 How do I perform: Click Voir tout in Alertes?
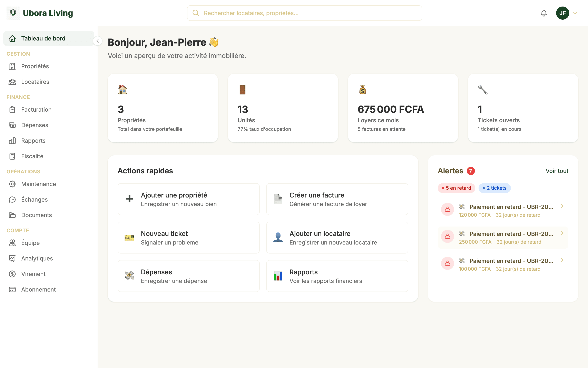pos(557,171)
